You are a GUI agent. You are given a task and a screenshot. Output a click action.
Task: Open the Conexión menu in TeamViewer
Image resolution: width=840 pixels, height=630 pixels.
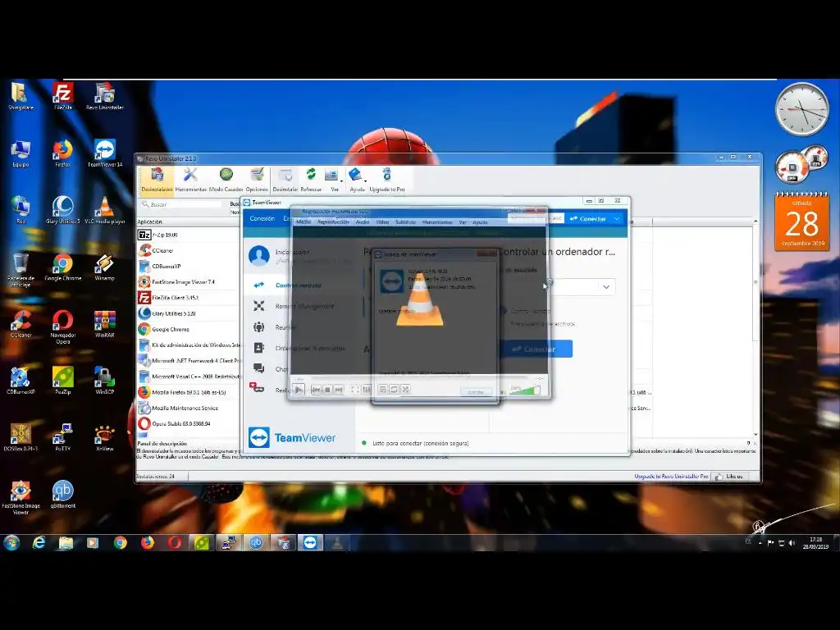coord(262,218)
